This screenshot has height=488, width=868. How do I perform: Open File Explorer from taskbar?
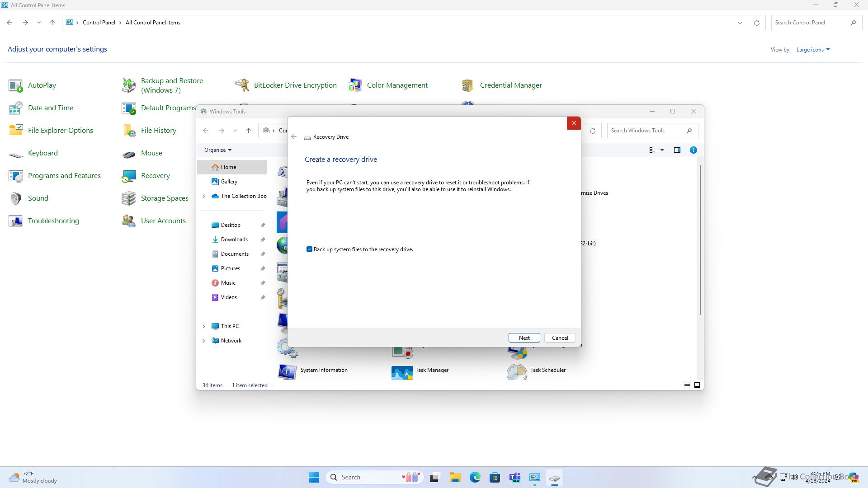tap(455, 477)
